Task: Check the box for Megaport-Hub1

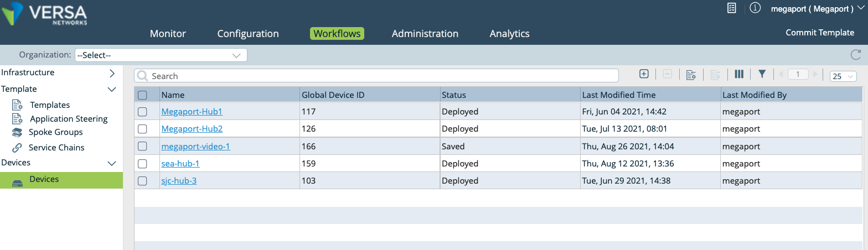Action: click(142, 112)
